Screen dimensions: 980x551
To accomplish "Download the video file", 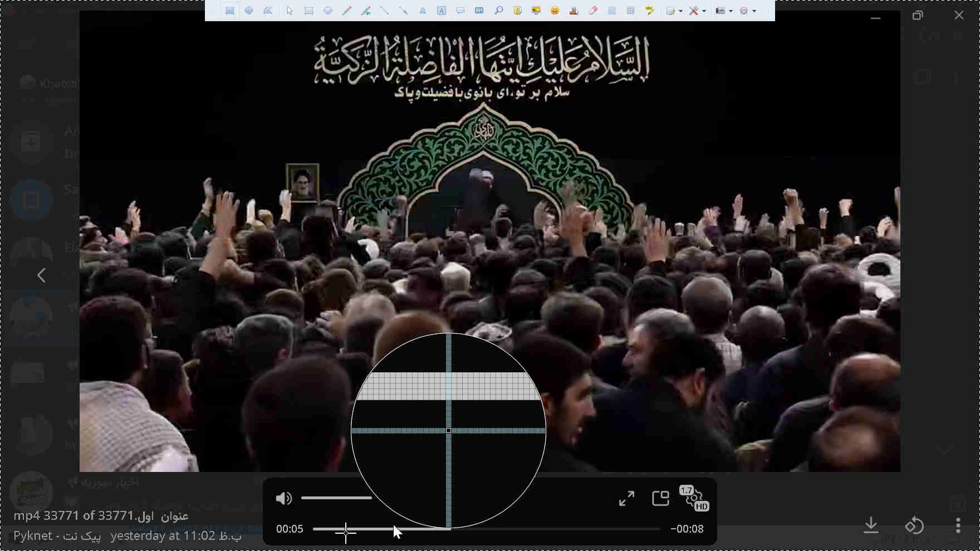I will pos(871,525).
